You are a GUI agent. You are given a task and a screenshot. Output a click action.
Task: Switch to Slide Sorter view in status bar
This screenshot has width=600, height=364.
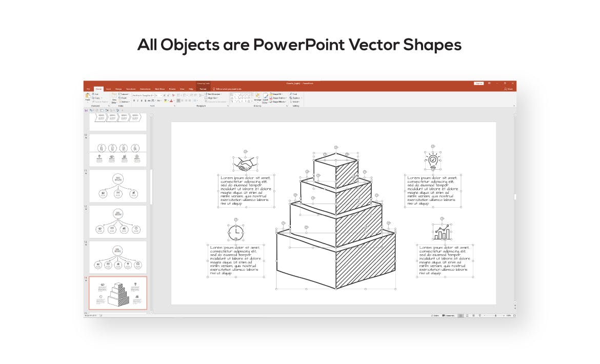tap(467, 315)
